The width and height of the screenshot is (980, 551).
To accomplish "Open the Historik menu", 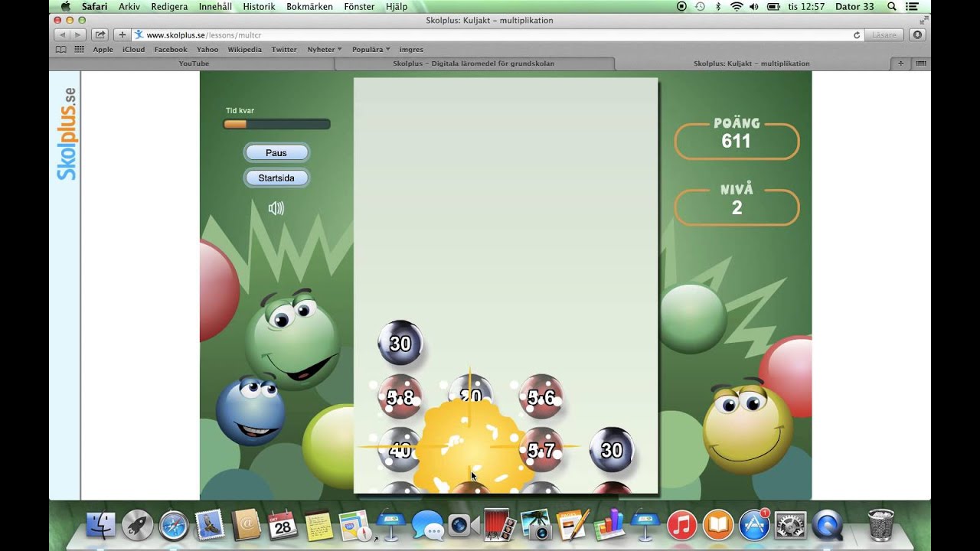I will [x=259, y=6].
